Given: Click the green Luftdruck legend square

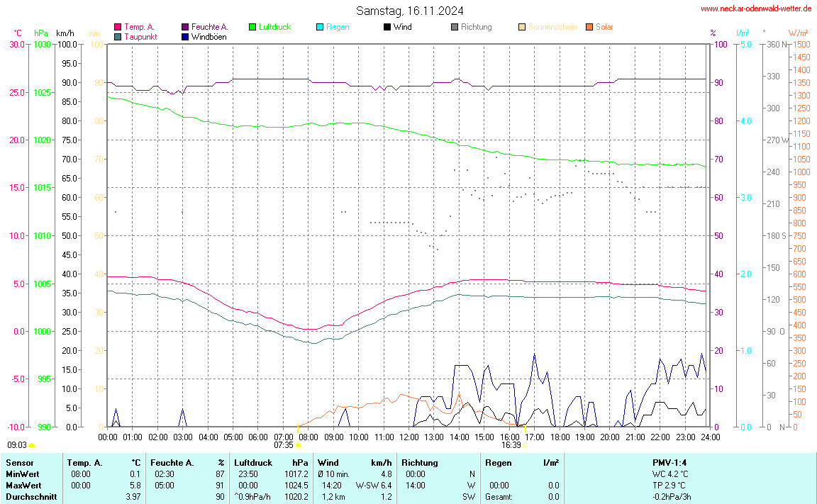Looking at the screenshot, I should click(252, 27).
